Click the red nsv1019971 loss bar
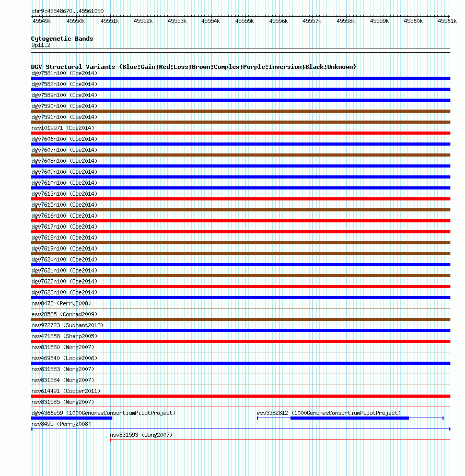465x476 pixels. tap(240, 133)
